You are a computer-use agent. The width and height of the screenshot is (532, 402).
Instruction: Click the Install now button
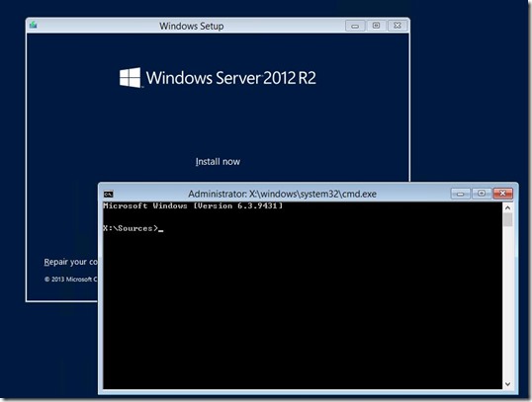[218, 162]
